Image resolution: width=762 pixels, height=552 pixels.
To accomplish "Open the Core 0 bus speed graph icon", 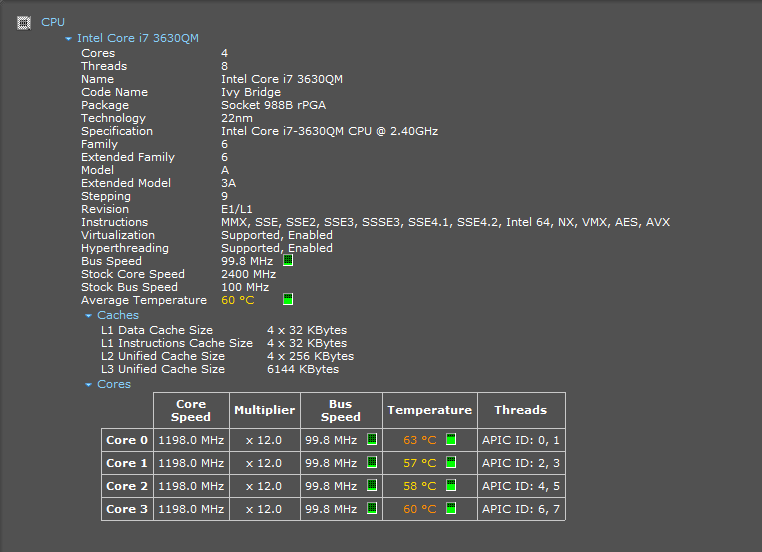I will coord(371,440).
